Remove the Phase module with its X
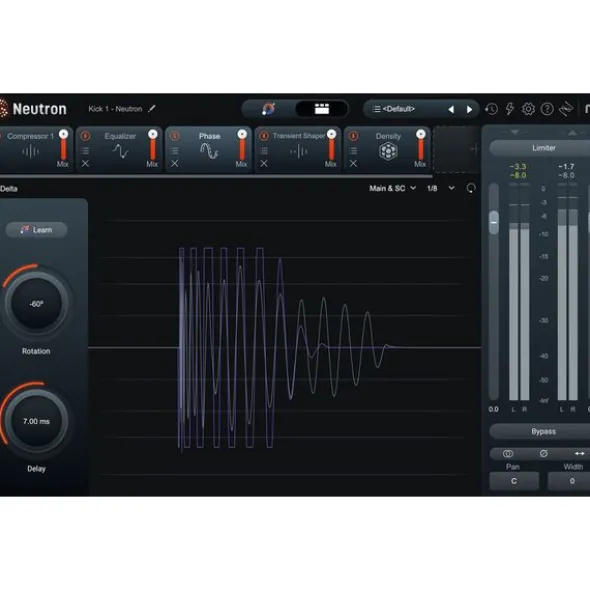 click(x=175, y=164)
